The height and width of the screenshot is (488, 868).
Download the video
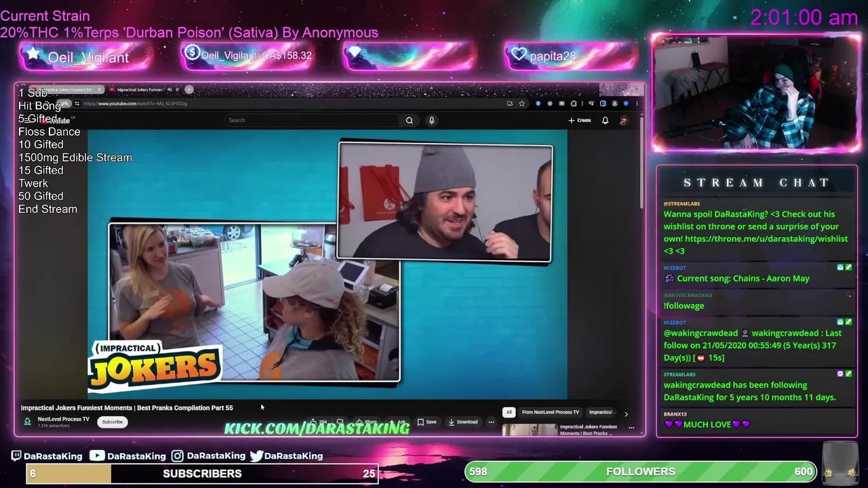pyautogui.click(x=463, y=422)
